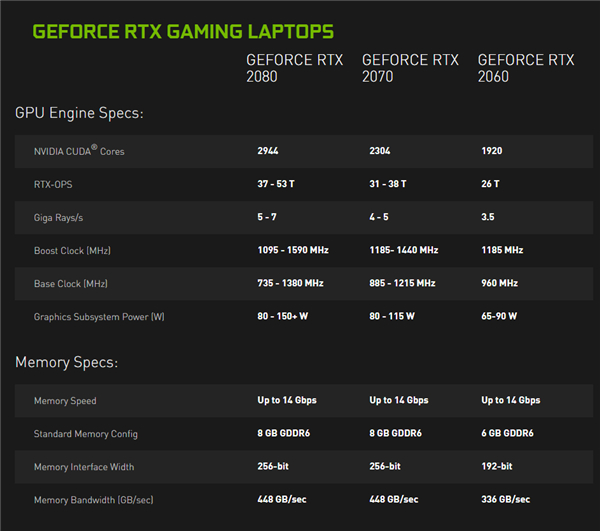This screenshot has height=531, width=600.
Task: Click the power value 80 - 150+ W
Action: point(282,316)
